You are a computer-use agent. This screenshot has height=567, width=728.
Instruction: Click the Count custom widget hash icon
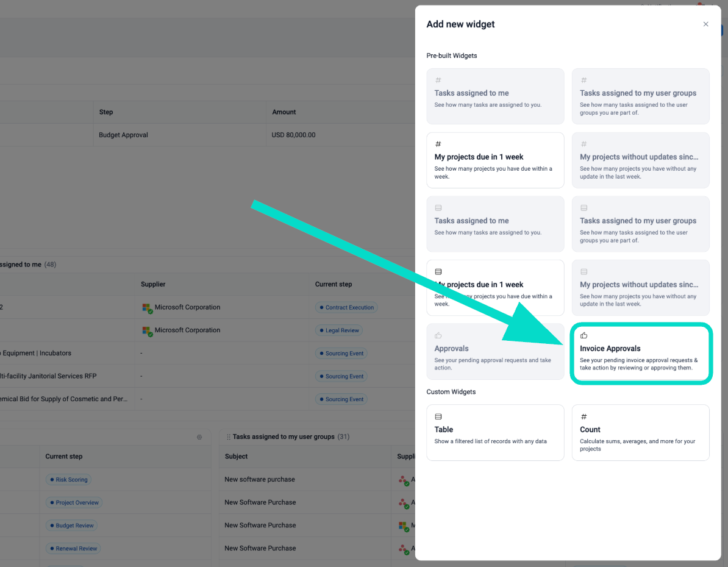point(583,416)
